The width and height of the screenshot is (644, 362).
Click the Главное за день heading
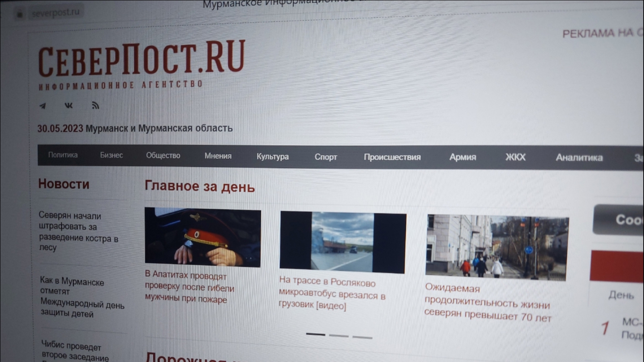tap(200, 187)
